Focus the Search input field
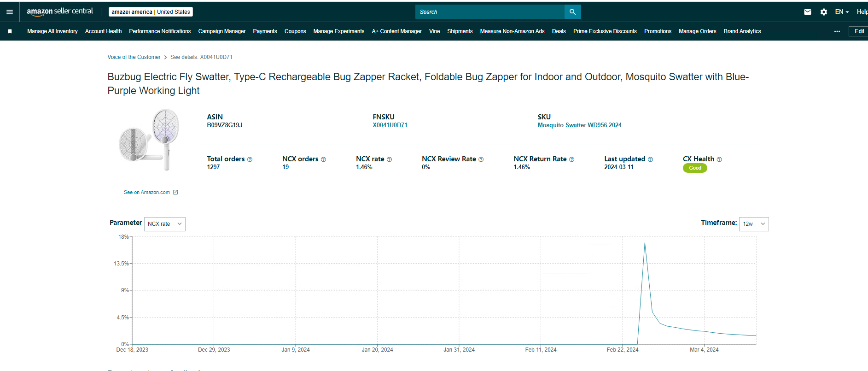The image size is (868, 371). (490, 12)
